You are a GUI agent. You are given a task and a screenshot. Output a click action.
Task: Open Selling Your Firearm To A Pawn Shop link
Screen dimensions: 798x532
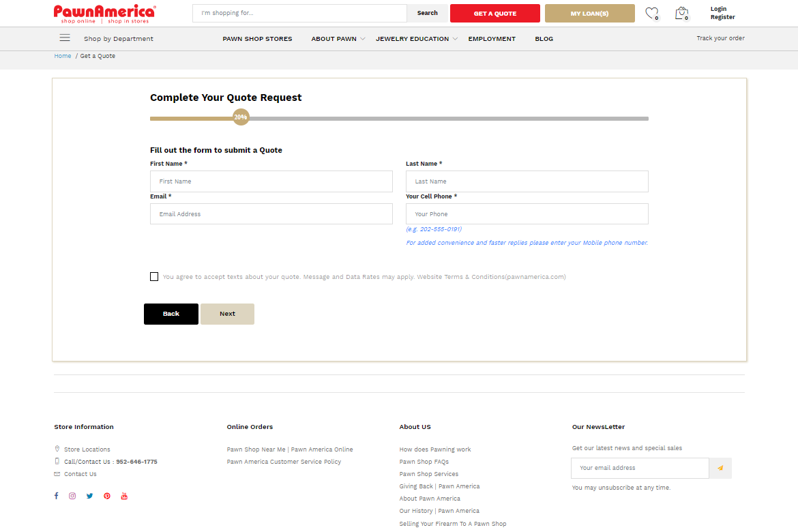(x=452, y=524)
